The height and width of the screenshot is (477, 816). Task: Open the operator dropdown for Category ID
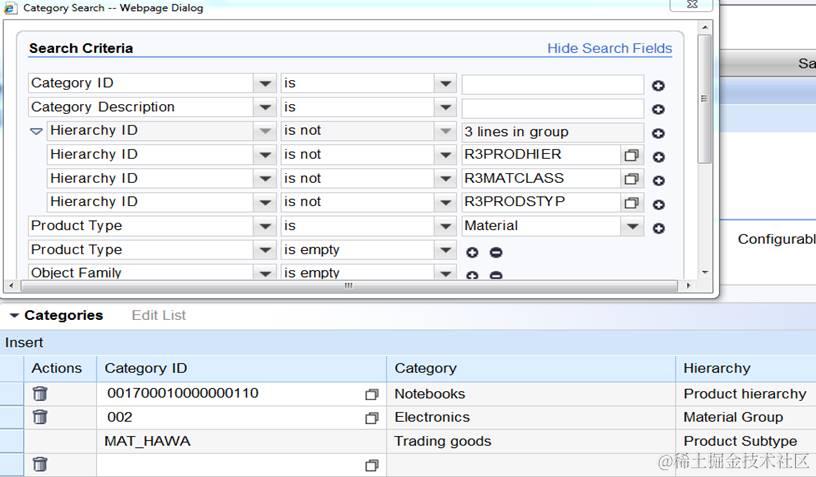445,83
